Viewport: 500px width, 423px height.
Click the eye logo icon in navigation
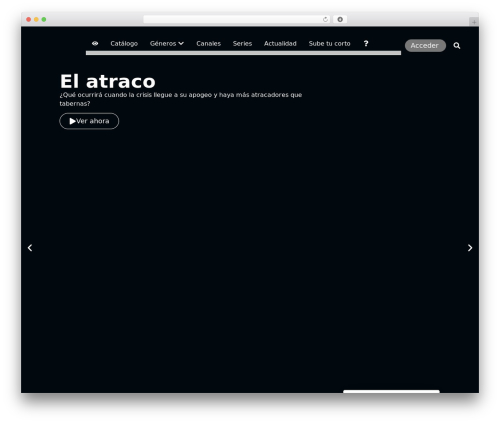coord(95,43)
